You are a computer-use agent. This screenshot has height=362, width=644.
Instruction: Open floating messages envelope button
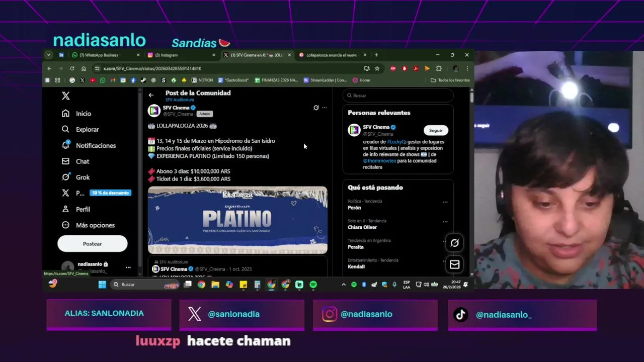click(455, 264)
